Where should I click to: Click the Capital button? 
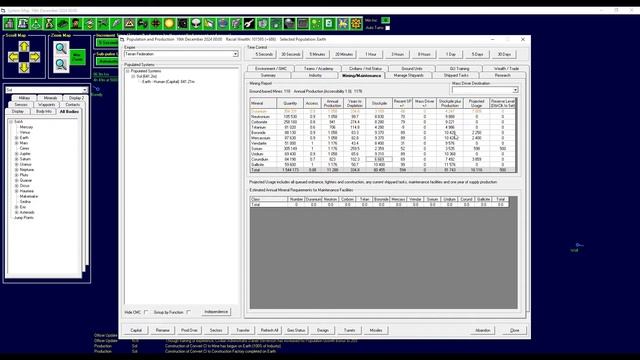(x=136, y=330)
